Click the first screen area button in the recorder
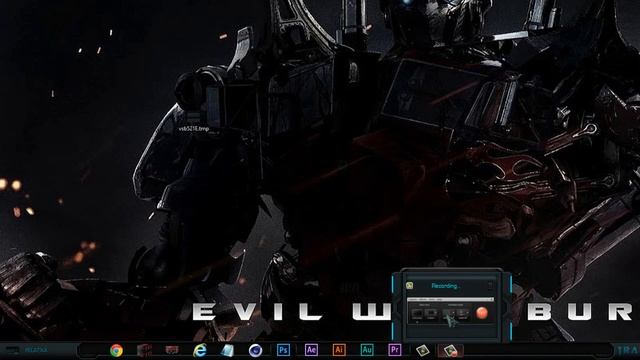Viewport: 640px width, 360px height. pyautogui.click(x=417, y=313)
